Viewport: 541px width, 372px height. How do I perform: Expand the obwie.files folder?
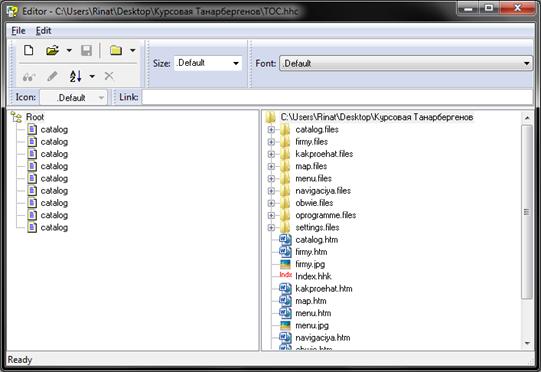[x=271, y=203]
